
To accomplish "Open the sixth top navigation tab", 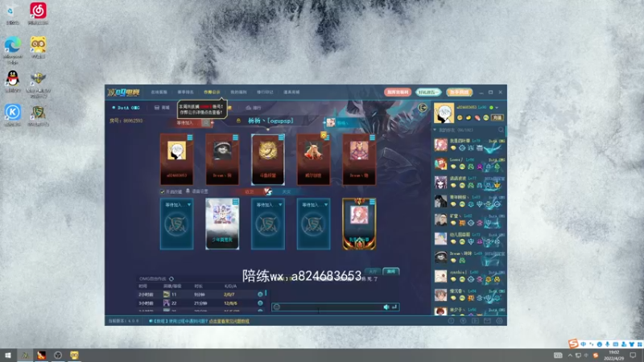I will [x=291, y=93].
